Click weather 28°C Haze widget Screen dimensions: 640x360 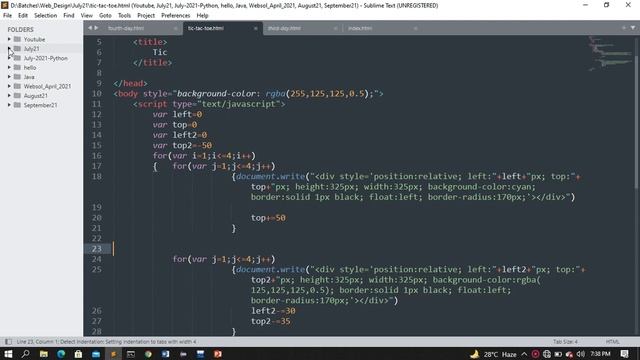493,354
